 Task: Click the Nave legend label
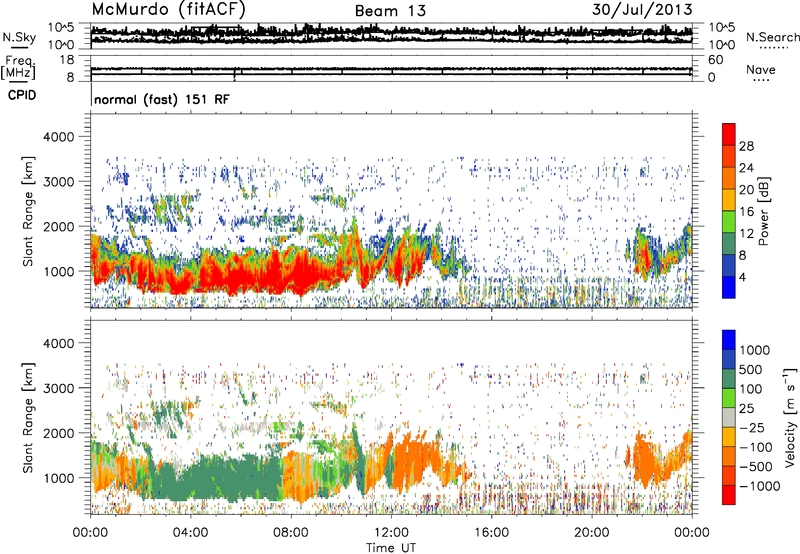click(x=761, y=70)
